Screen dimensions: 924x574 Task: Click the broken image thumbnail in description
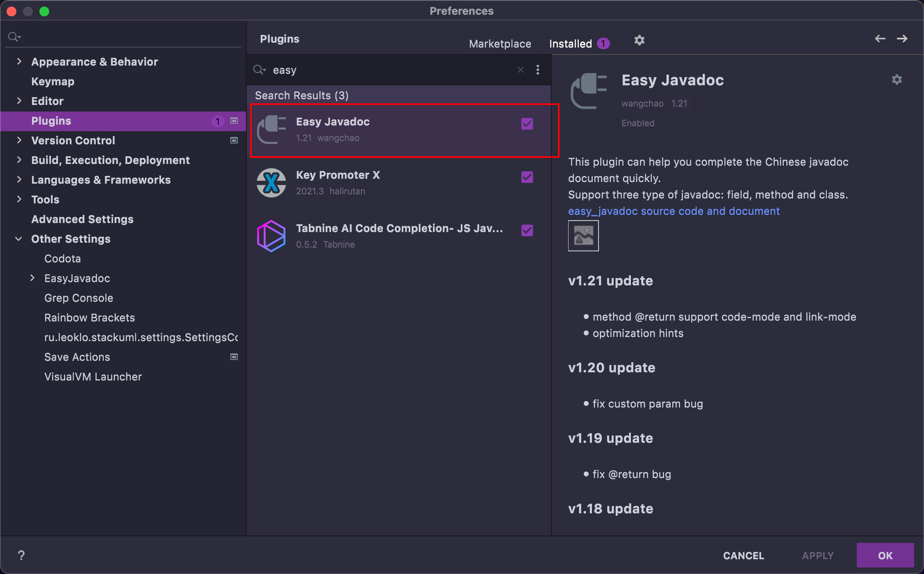[x=583, y=236]
